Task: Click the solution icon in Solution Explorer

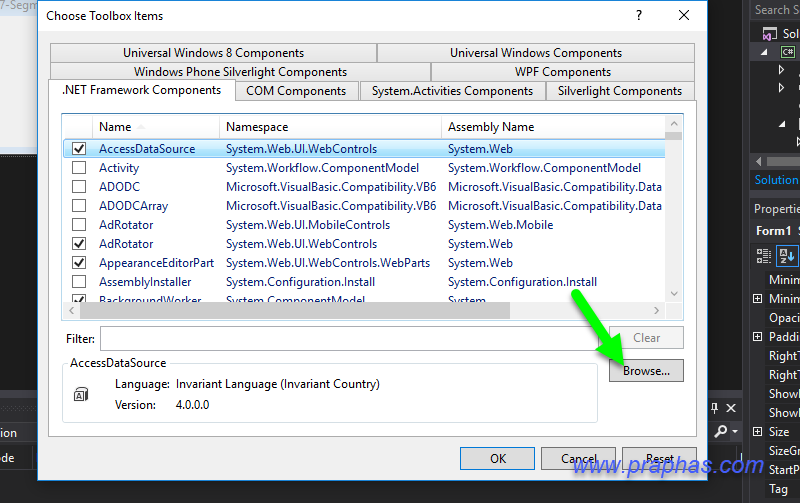Action: coord(769,34)
